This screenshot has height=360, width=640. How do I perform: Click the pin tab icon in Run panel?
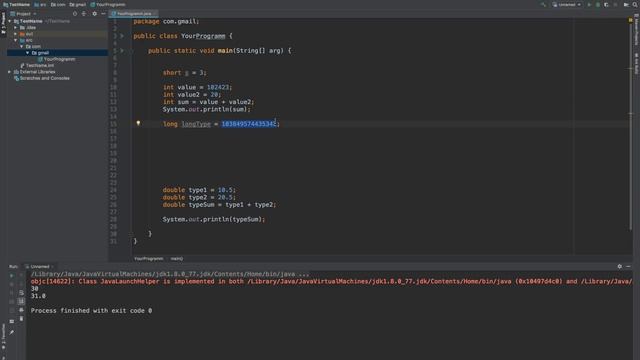[11, 333]
